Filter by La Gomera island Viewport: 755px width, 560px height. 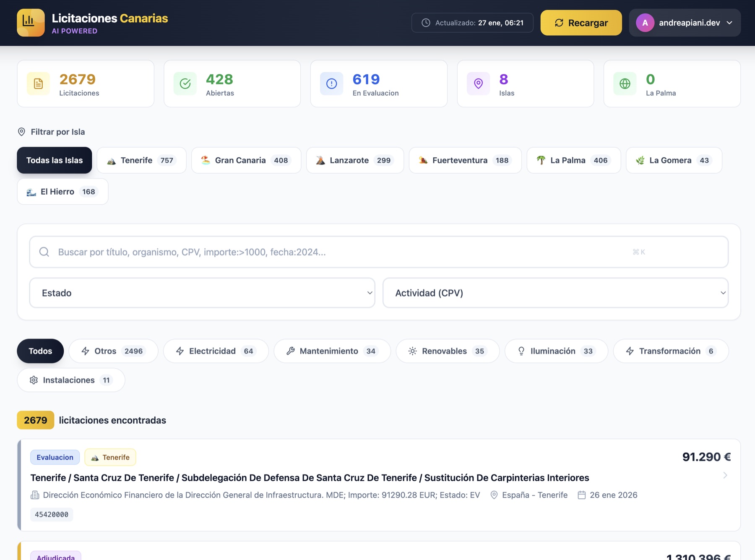[x=674, y=160]
